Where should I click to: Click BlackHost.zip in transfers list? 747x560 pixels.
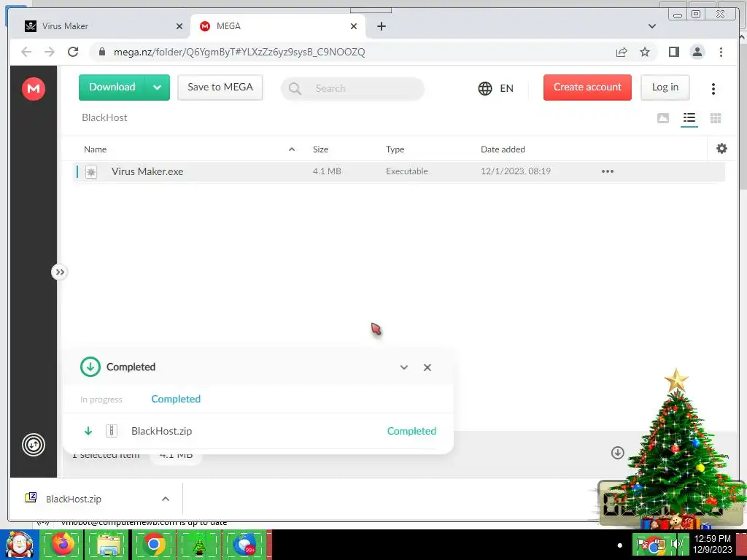click(x=161, y=431)
